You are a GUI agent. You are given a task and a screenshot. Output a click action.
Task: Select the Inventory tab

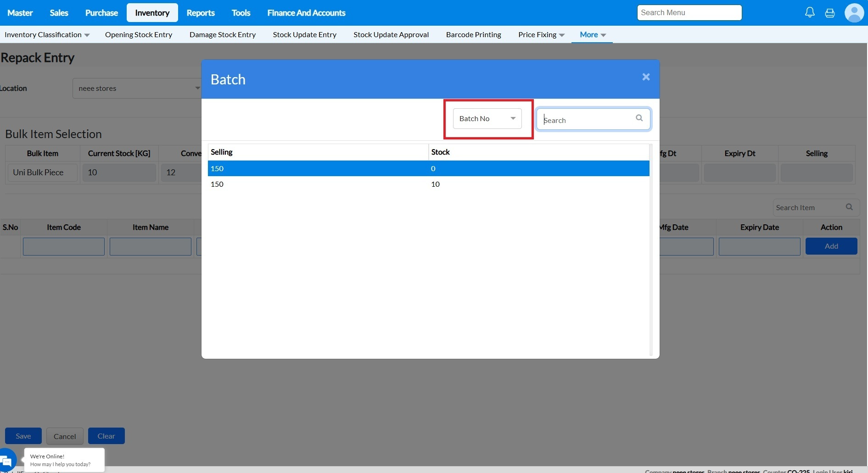[152, 13]
